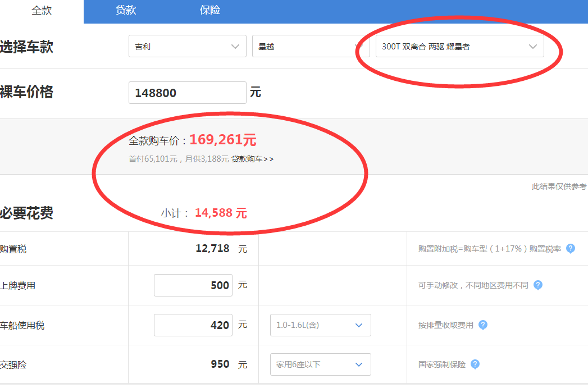The image size is (588, 388).
Task: Click the help icon beside 购置税率
Action: [571, 249]
